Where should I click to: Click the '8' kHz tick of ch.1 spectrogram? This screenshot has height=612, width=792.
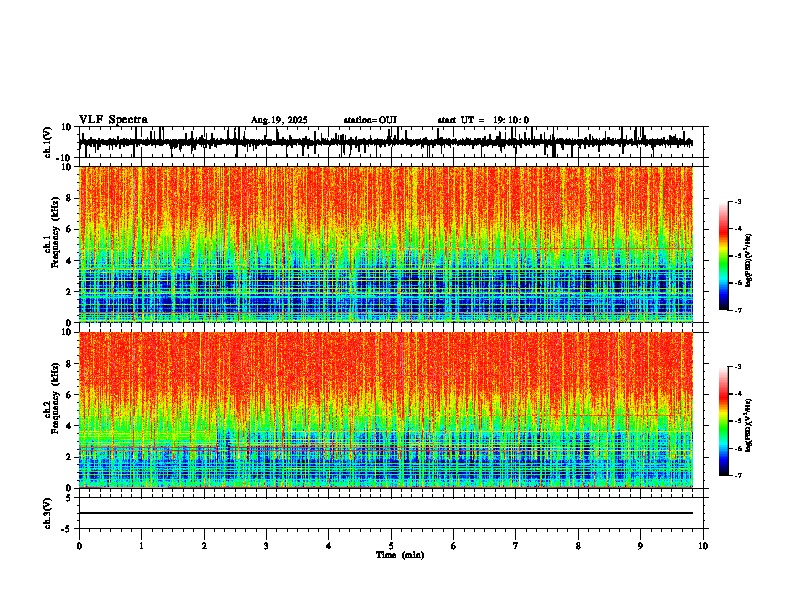click(69, 198)
